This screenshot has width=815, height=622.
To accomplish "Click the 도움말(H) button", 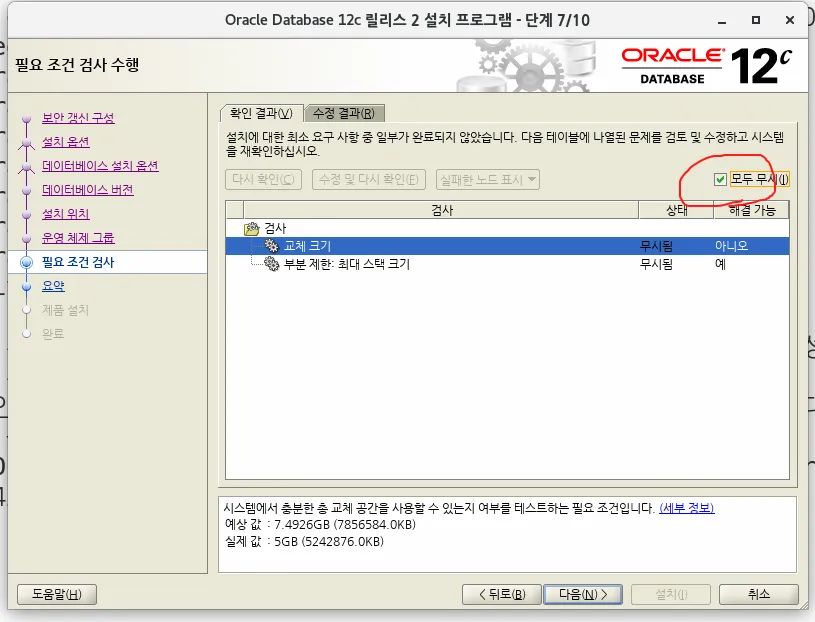I will 57,594.
